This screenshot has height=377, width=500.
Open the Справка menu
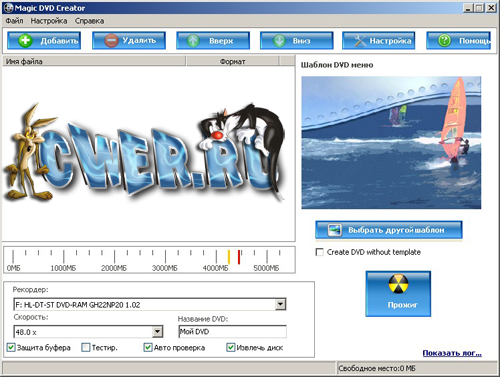(89, 21)
